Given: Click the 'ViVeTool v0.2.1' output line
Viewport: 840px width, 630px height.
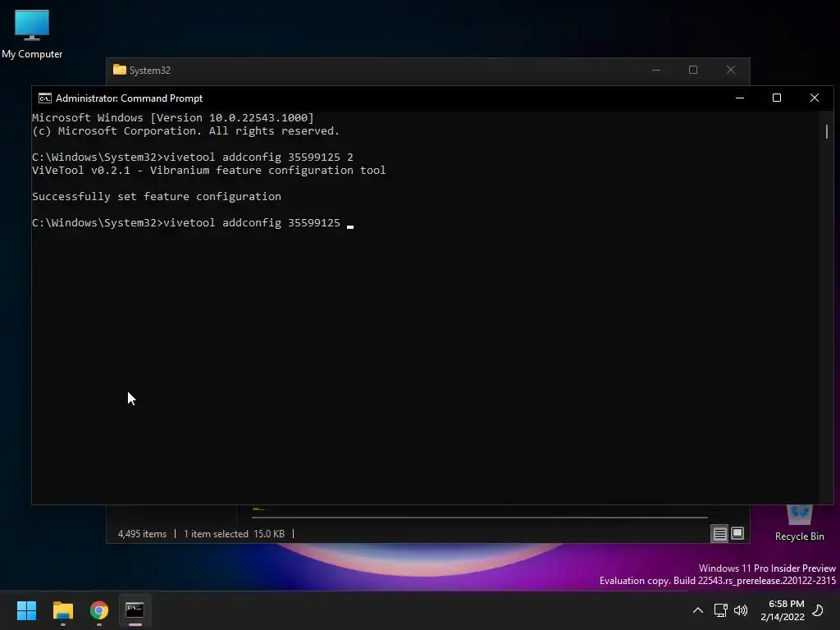Looking at the screenshot, I should tap(209, 171).
